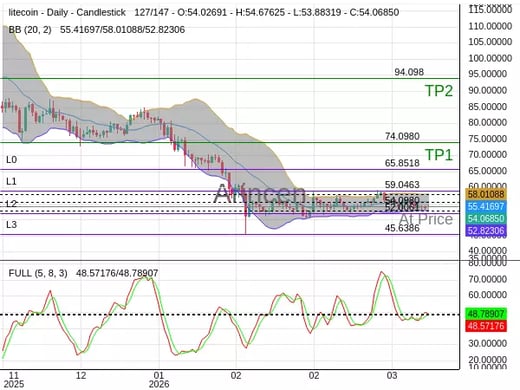Click the 85.00000 price axis label
The height and width of the screenshot is (390, 520).
[488, 107]
